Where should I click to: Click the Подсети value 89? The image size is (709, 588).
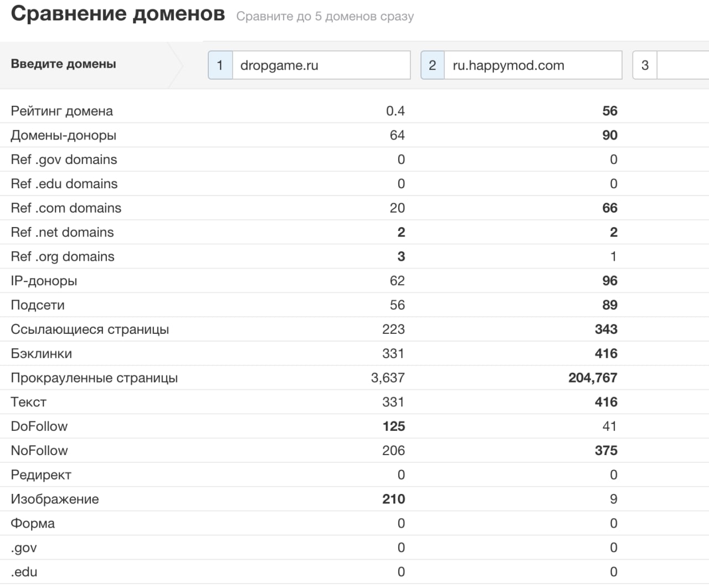click(x=610, y=305)
